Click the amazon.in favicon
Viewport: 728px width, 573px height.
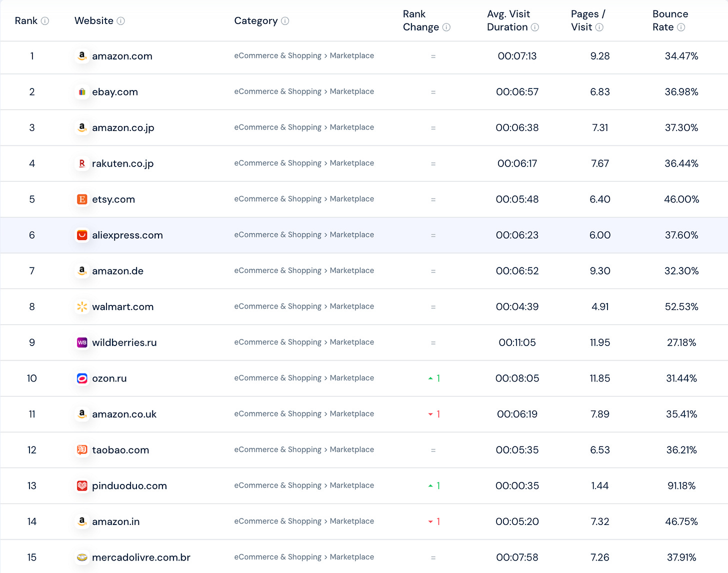82,521
